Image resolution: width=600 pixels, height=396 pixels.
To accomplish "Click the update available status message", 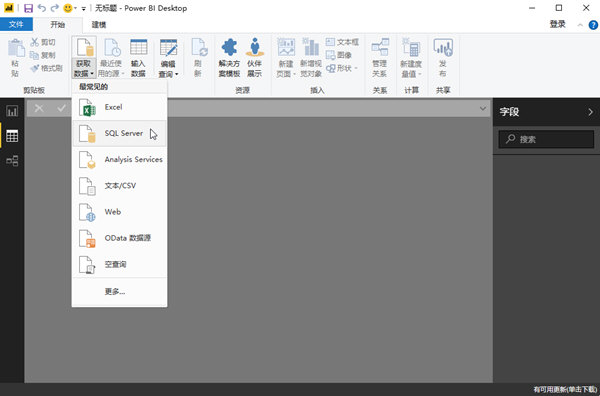I will tap(565, 389).
